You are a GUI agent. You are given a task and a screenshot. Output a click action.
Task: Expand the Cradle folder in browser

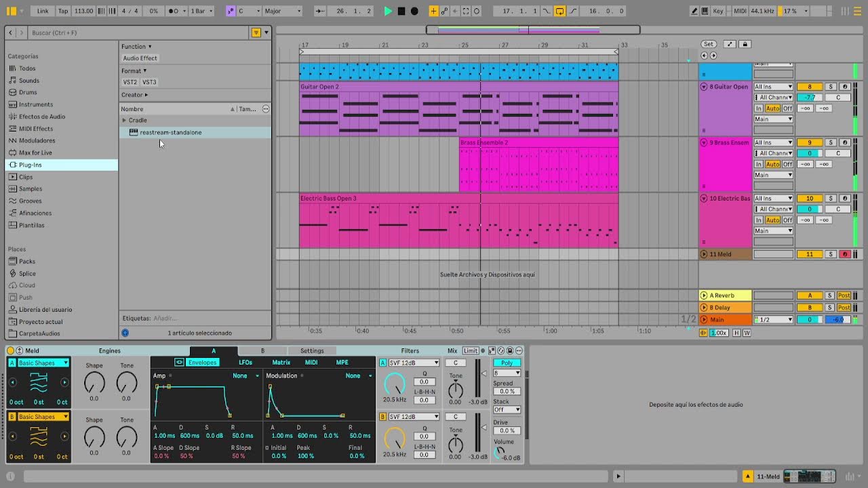[x=124, y=120]
